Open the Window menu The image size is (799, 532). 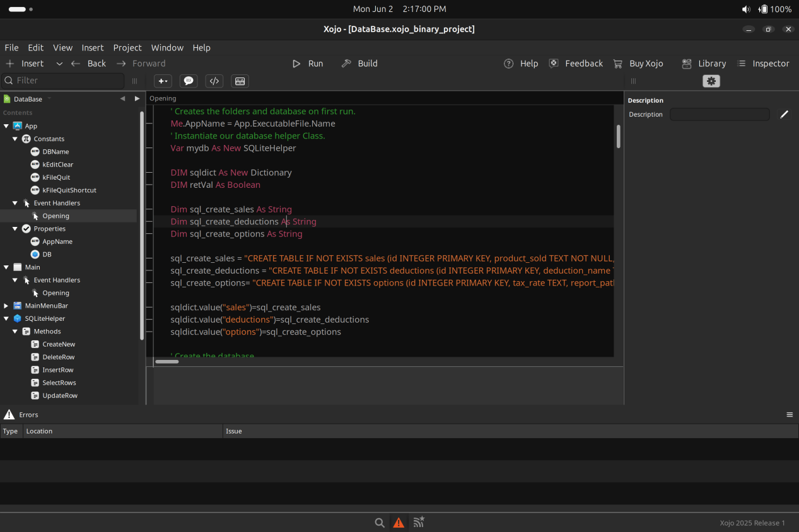click(x=167, y=48)
